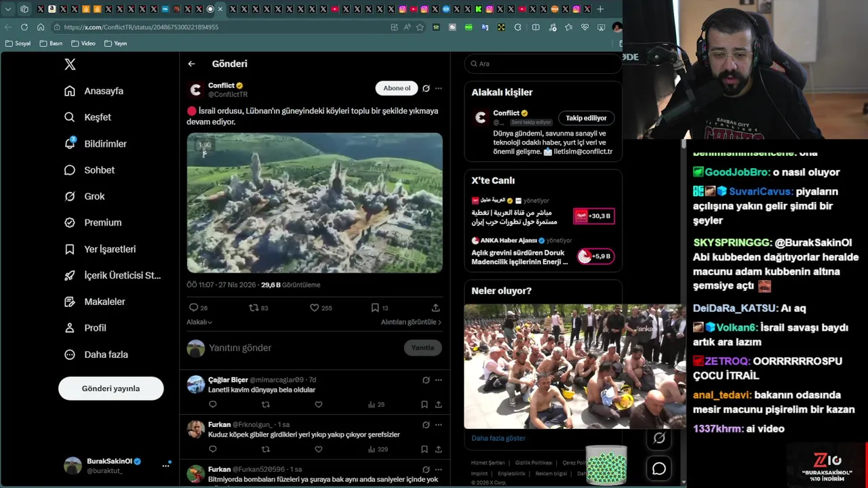This screenshot has width=868, height=488.
Task: Open the browser Extensions puzzle icon
Action: (x=518, y=27)
